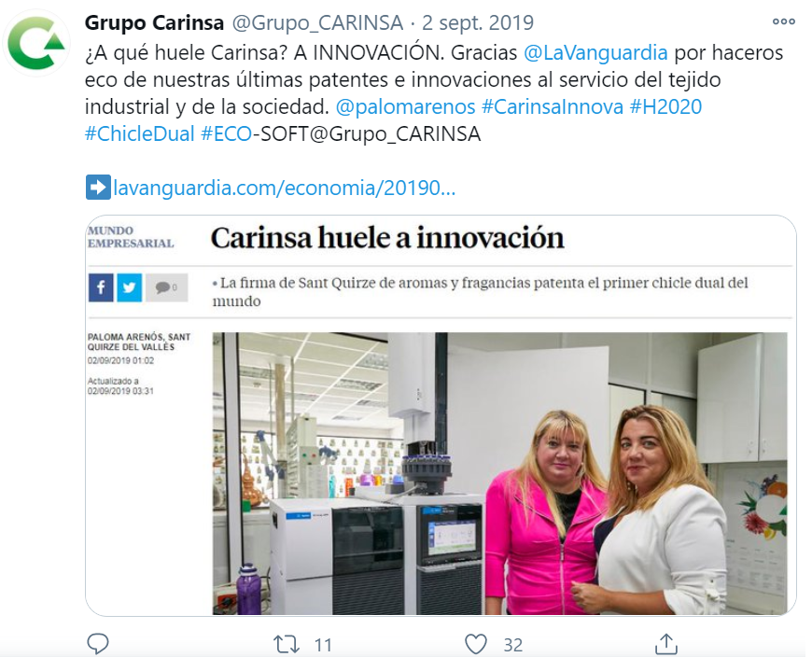Select the #H2020 hashtag

665,106
